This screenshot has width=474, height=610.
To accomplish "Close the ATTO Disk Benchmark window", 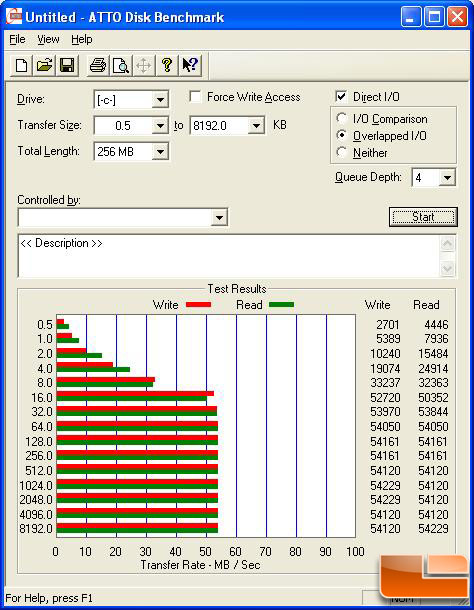I will [x=457, y=17].
